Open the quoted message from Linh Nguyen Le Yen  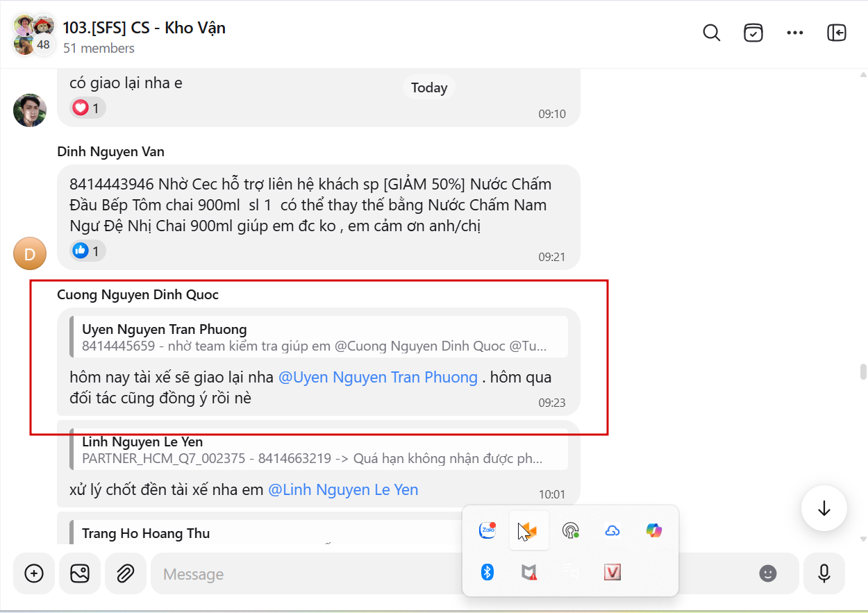click(x=318, y=450)
